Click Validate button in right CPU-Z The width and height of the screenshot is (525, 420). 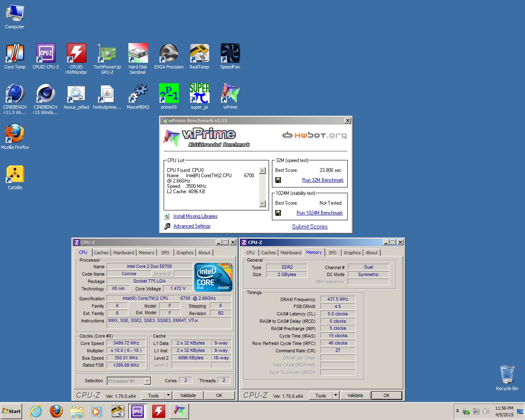tap(355, 395)
